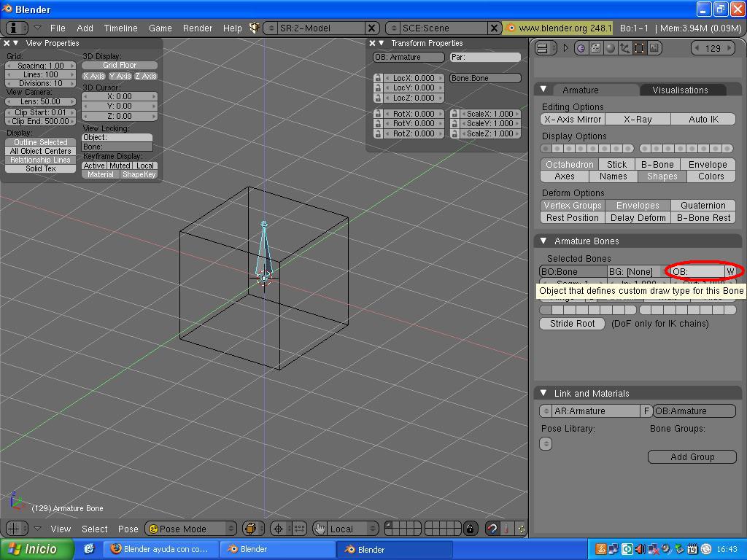Toggle bone Names display
The image size is (747, 560).
(613, 176)
